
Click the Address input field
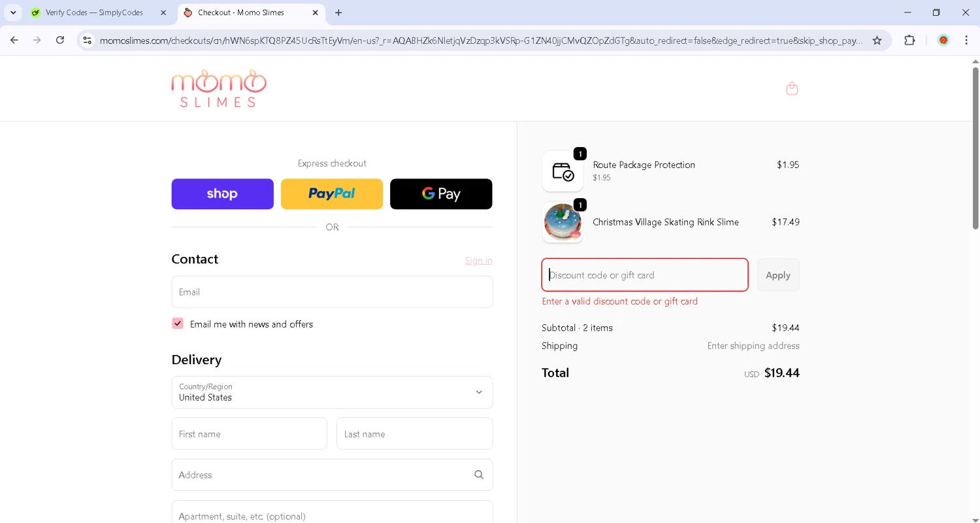(332, 475)
